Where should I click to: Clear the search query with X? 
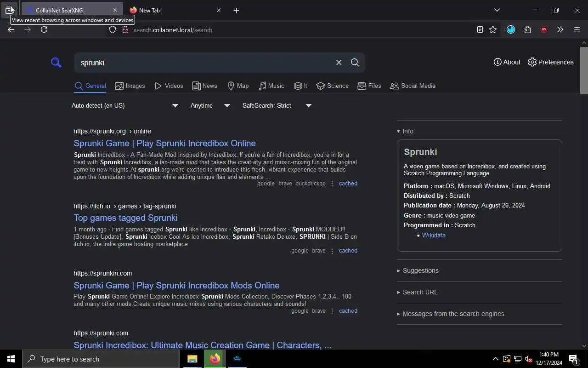339,63
